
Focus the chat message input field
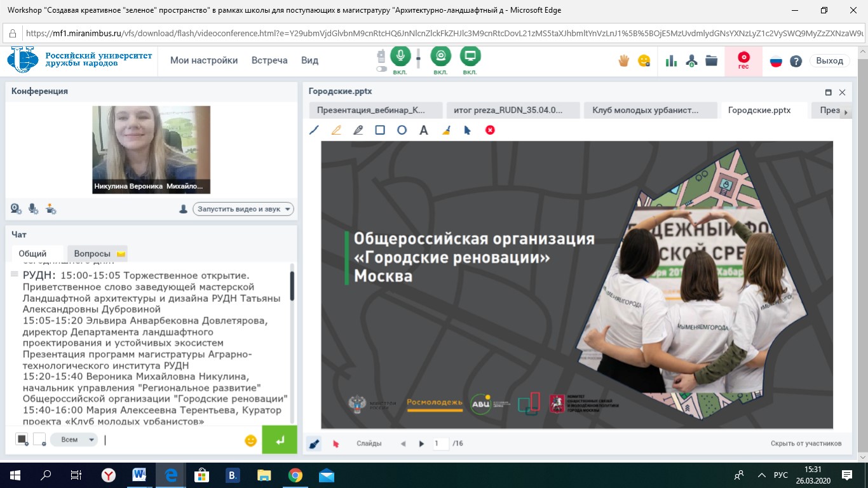172,439
